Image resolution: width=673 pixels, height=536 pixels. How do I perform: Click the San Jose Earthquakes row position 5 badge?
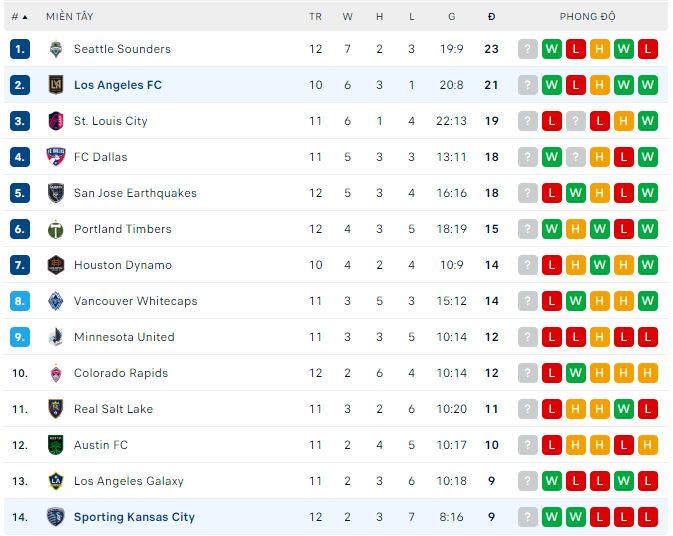point(20,193)
